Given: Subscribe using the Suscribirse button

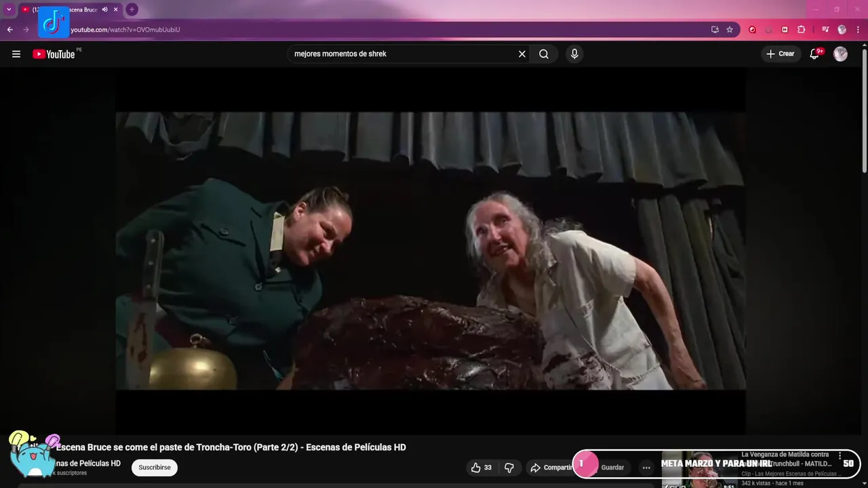Looking at the screenshot, I should pyautogui.click(x=155, y=468).
